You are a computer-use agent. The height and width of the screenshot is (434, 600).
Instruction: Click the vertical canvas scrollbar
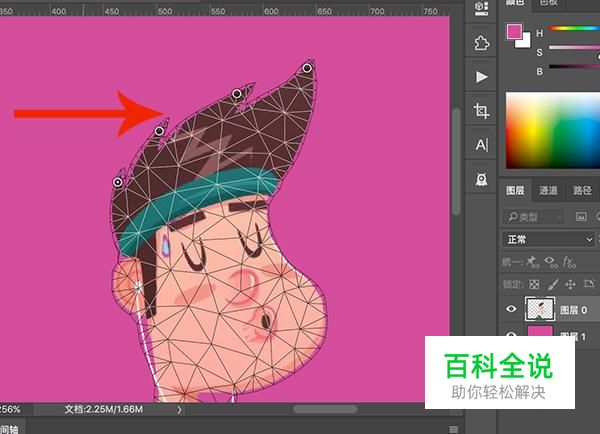tap(455, 162)
